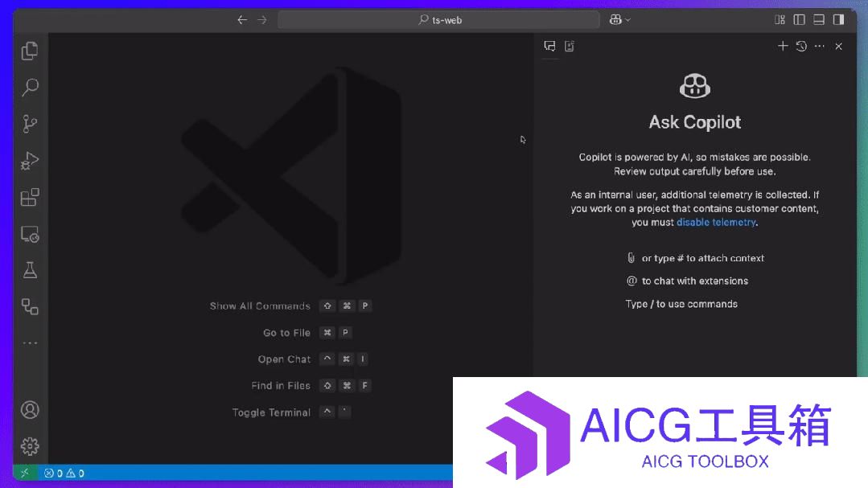Close the Copilot chat panel
868x488 pixels.
pos(839,47)
